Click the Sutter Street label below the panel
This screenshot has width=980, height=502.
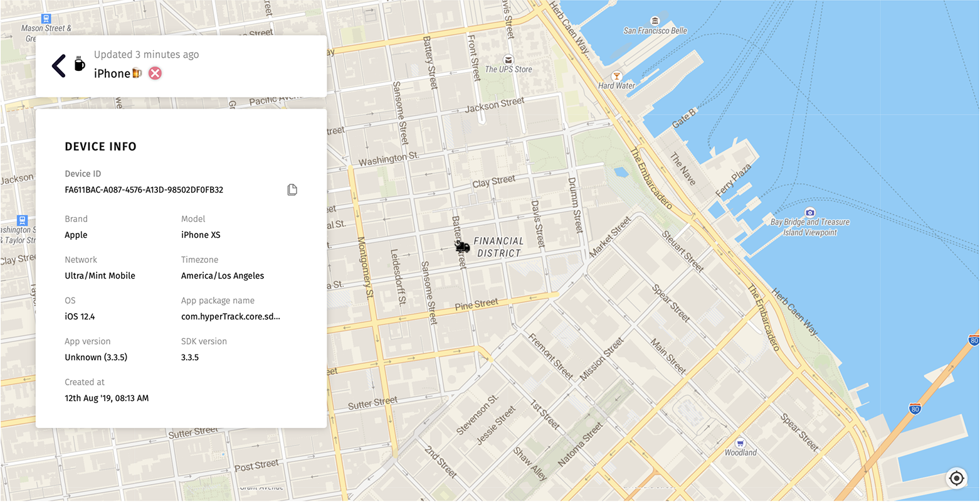pyautogui.click(x=192, y=432)
